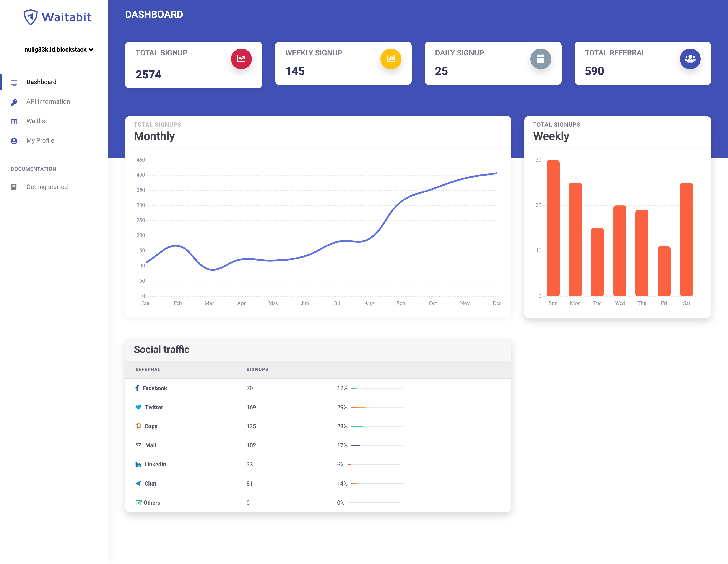
Task: Open the nullg33k.id.blockstack account dropdown
Action: [x=59, y=49]
